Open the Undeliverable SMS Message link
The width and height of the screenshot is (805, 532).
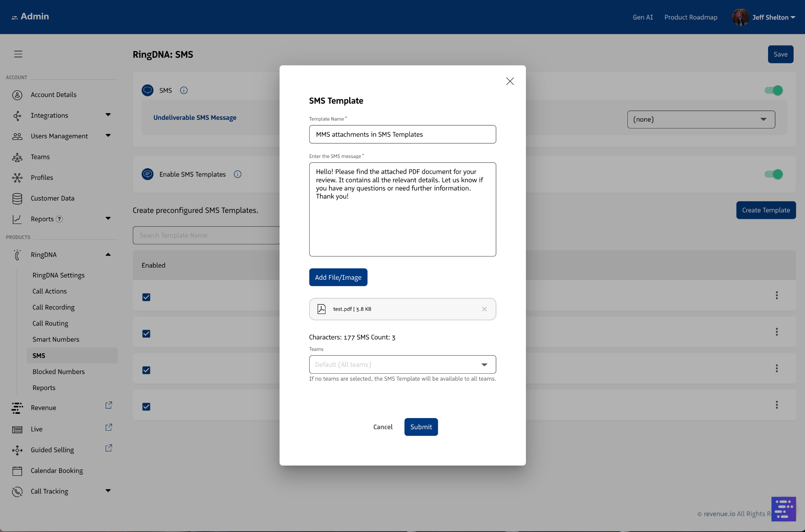[195, 117]
